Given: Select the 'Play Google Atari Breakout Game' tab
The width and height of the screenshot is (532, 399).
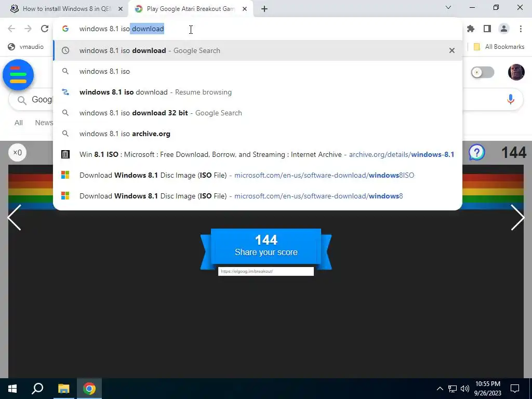Looking at the screenshot, I should (x=191, y=9).
